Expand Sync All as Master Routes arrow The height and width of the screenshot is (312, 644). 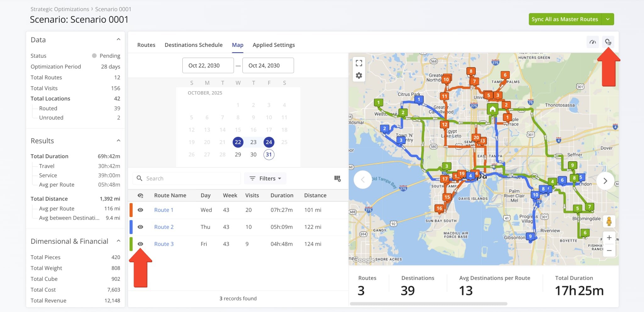click(608, 19)
